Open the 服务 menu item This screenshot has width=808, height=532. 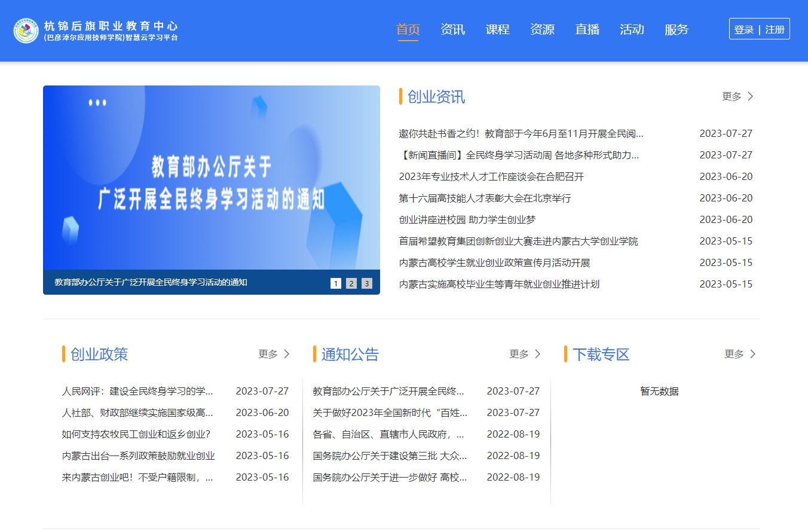(x=676, y=29)
